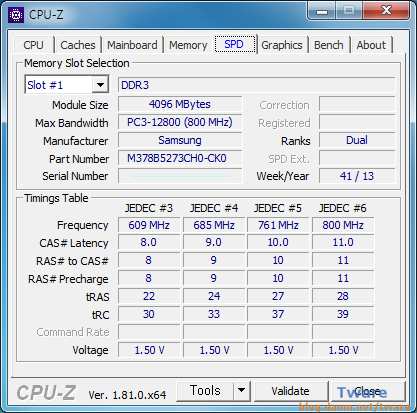Click tRAS value 28

[x=343, y=296]
